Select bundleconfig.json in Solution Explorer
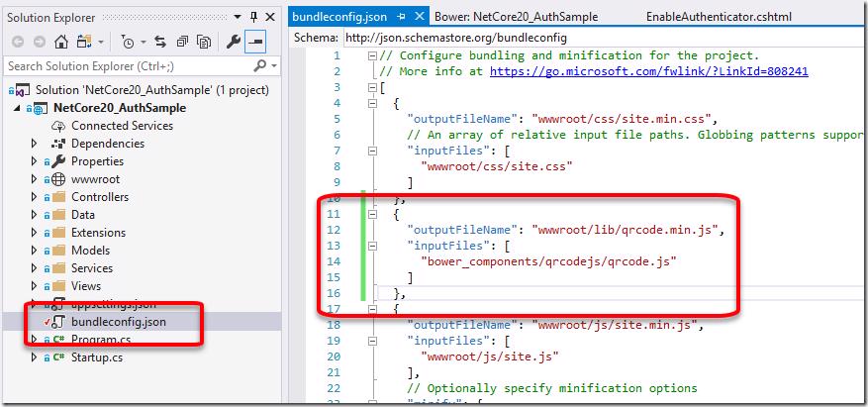This screenshot has width=868, height=407. click(x=119, y=321)
